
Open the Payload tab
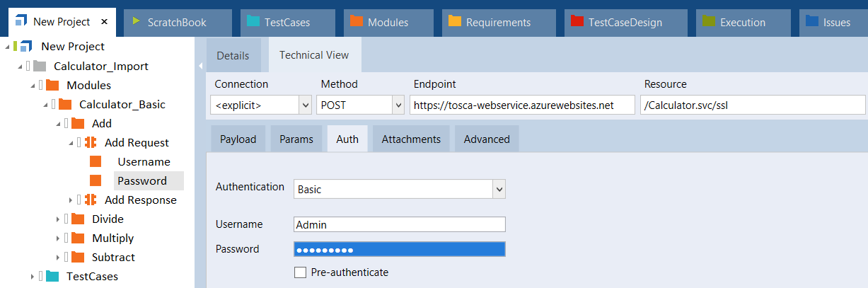coord(238,139)
